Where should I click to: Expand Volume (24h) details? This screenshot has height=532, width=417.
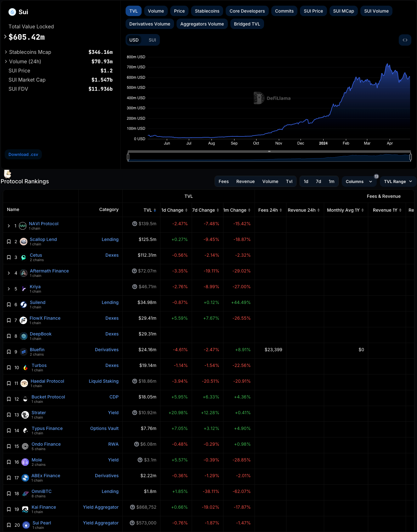click(x=6, y=61)
